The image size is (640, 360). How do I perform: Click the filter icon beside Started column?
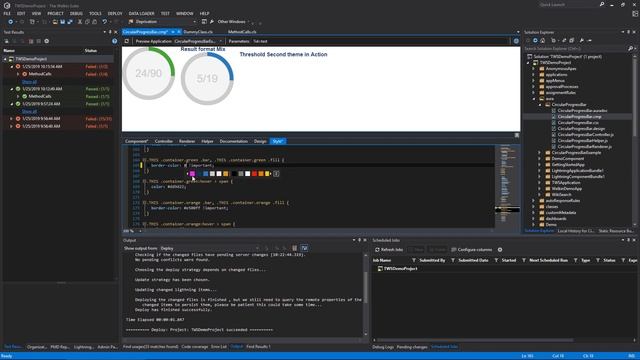[x=524, y=260]
